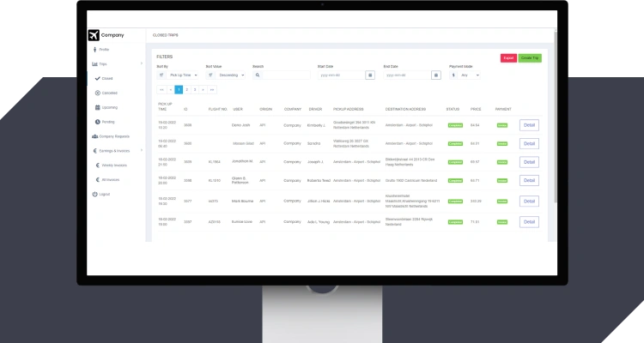The image size is (644, 343).
Task: Click the Logout power icon
Action: 94,195
